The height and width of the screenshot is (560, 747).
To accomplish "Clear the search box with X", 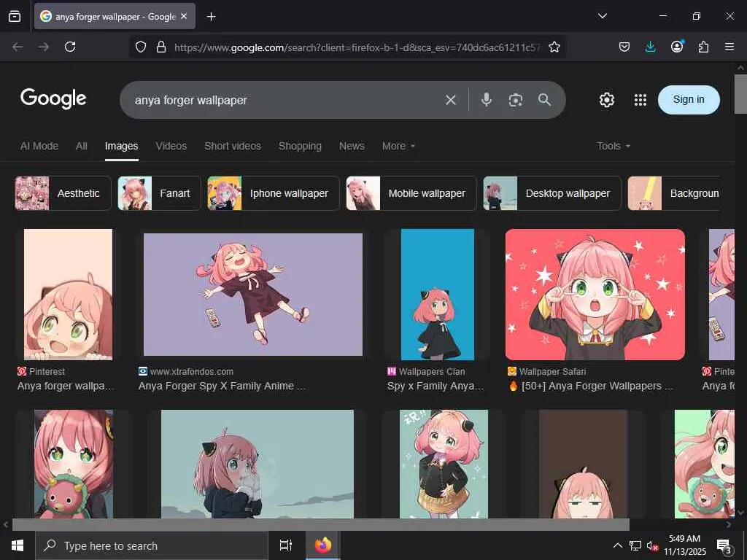I will 451,100.
